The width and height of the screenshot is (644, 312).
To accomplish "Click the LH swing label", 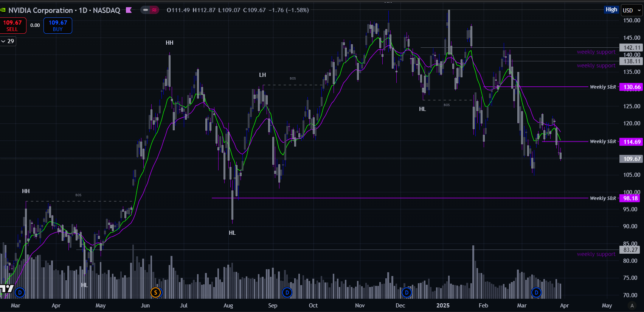I will (x=262, y=75).
